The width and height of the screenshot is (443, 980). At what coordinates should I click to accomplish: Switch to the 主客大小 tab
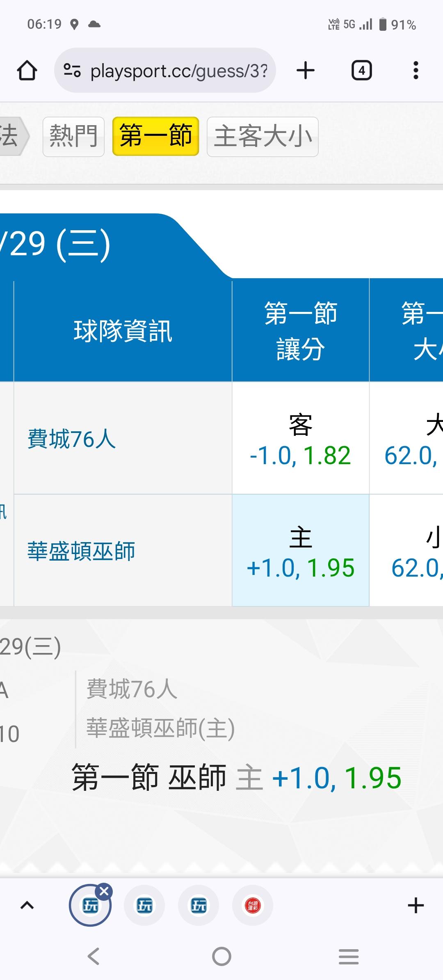click(x=263, y=137)
